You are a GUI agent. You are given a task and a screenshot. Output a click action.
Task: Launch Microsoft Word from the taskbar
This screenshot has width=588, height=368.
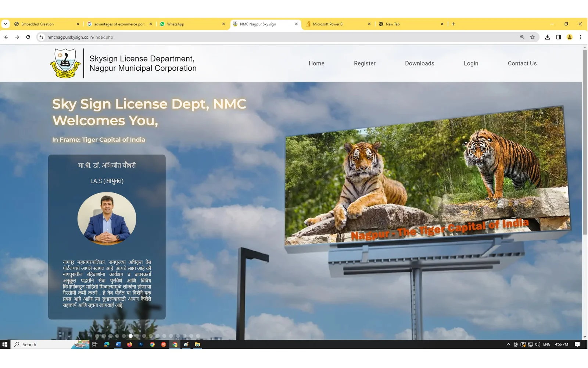118,344
